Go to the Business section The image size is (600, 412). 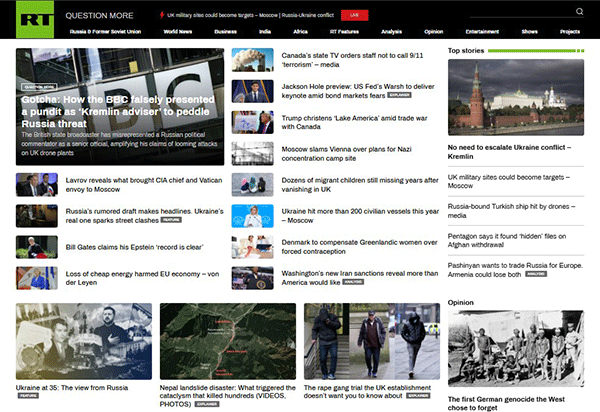point(225,32)
